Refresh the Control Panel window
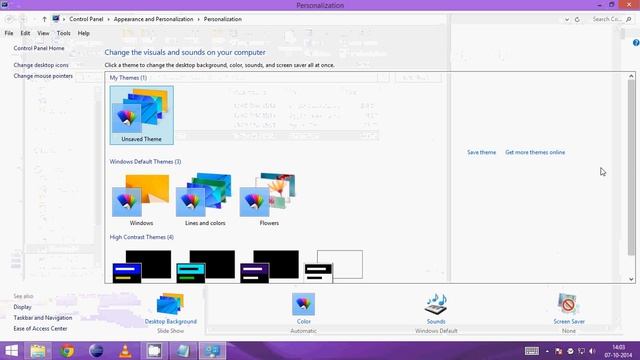The image size is (640, 360). (x=577, y=19)
